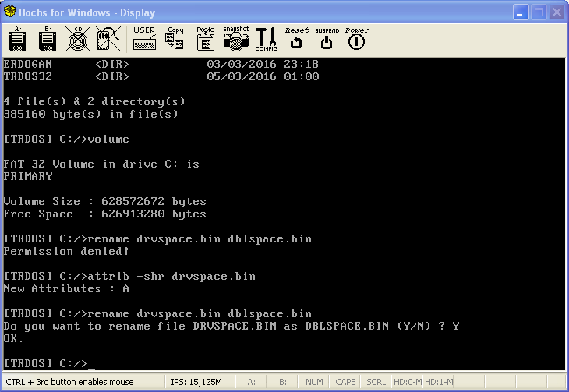
Task: Click the Suspend icon
Action: click(327, 38)
